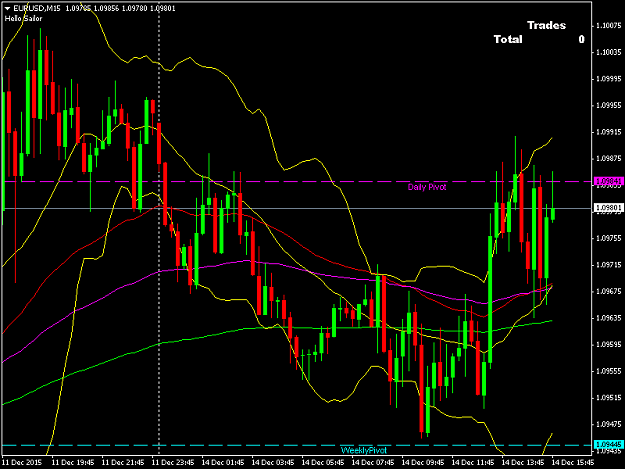625x469 pixels.
Task: Click the 'Total' label
Action: click(508, 39)
